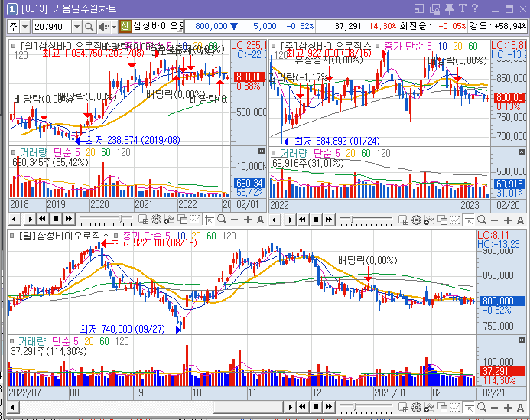Open the stock search magnifier in top bar
The width and height of the screenshot is (530, 420).
click(x=89, y=26)
